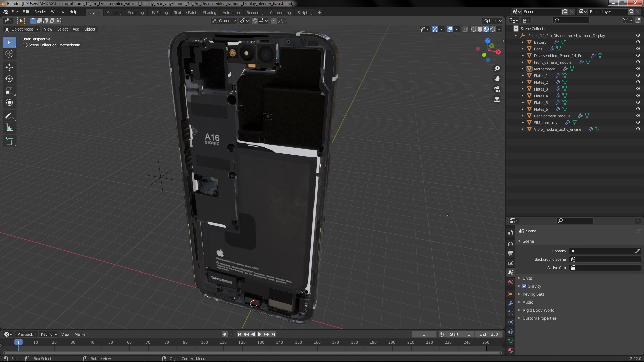The width and height of the screenshot is (644, 362).
Task: Open Tool properties tab icon
Action: tap(511, 232)
